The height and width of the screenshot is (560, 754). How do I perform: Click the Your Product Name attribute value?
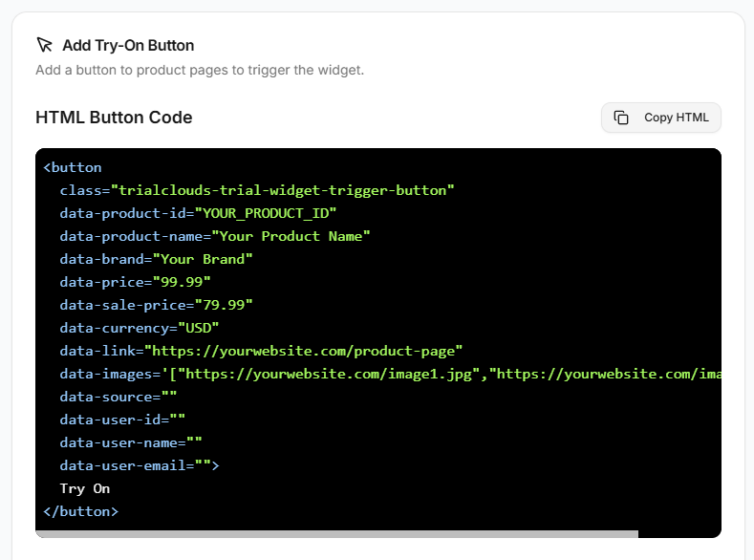point(291,236)
